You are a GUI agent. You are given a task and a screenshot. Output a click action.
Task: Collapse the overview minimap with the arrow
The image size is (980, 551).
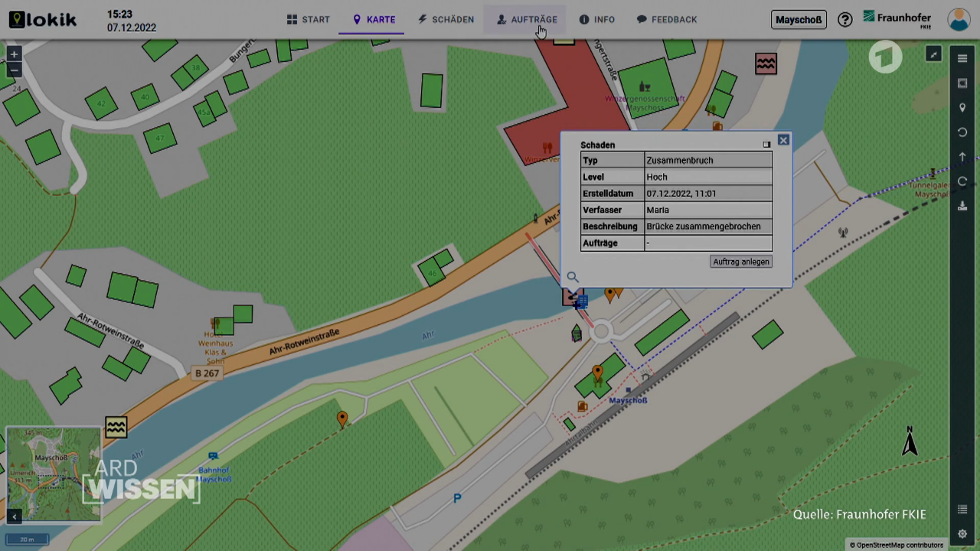(x=14, y=517)
